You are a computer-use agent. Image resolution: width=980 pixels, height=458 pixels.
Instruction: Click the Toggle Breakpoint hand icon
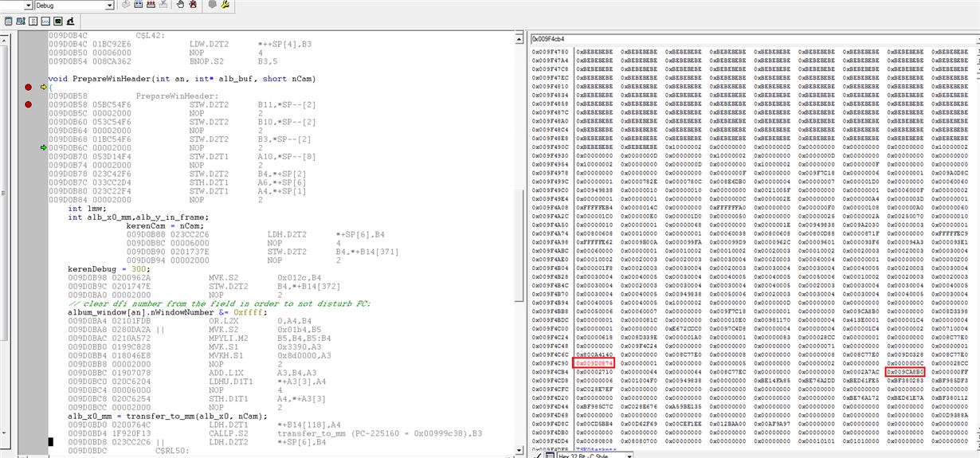(181, 5)
